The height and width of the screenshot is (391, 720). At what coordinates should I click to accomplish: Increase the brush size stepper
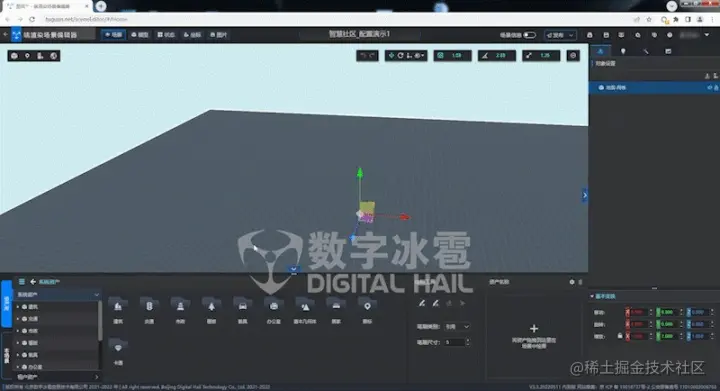pyautogui.click(x=467, y=340)
